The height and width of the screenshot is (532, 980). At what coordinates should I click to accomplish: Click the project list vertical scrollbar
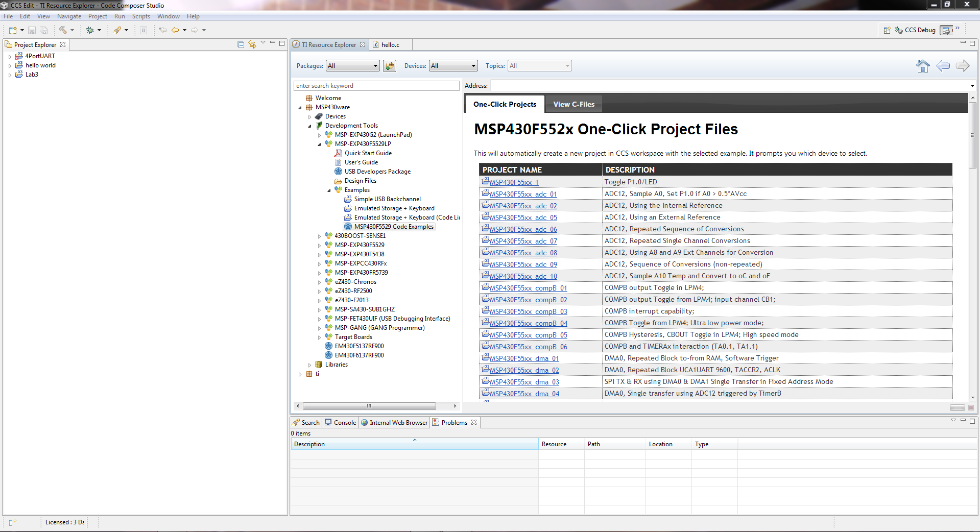point(972,135)
